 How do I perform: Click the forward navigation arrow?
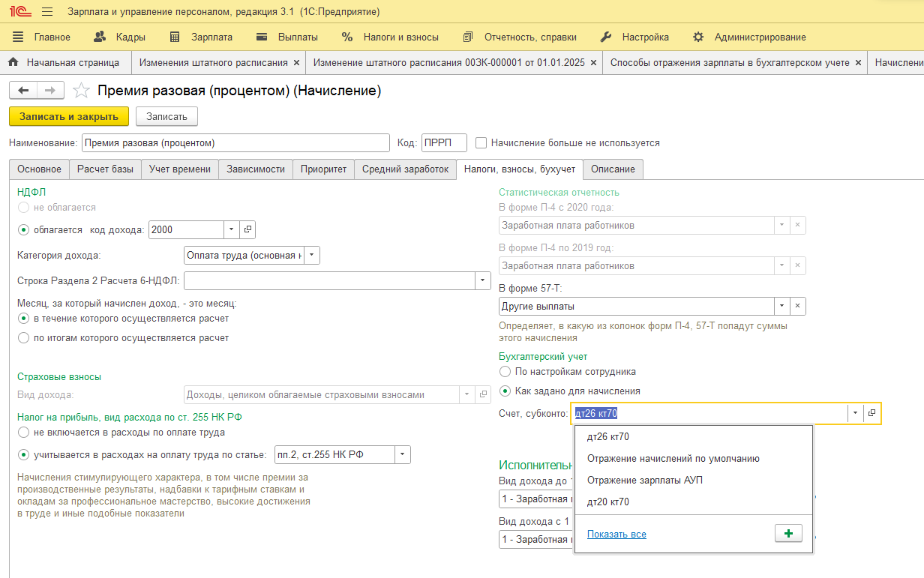coord(50,90)
